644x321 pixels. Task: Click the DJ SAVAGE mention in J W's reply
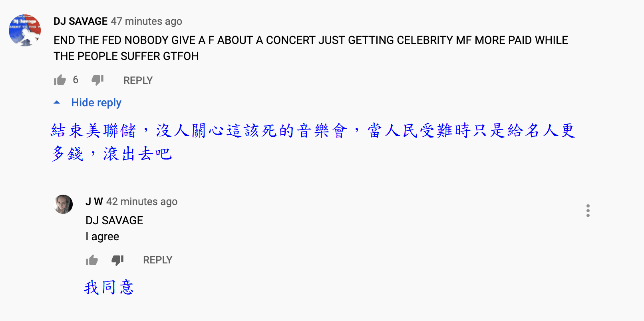[114, 220]
